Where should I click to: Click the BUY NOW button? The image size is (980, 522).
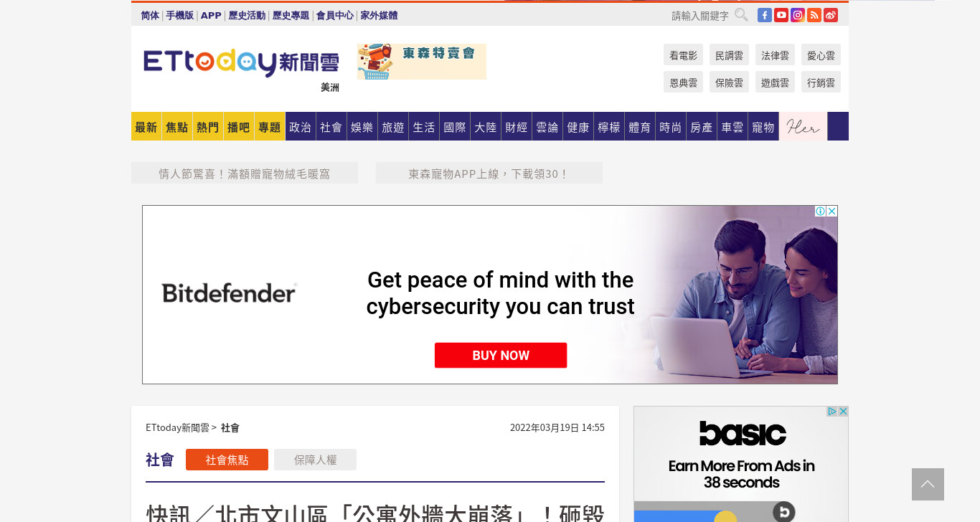pyautogui.click(x=501, y=355)
